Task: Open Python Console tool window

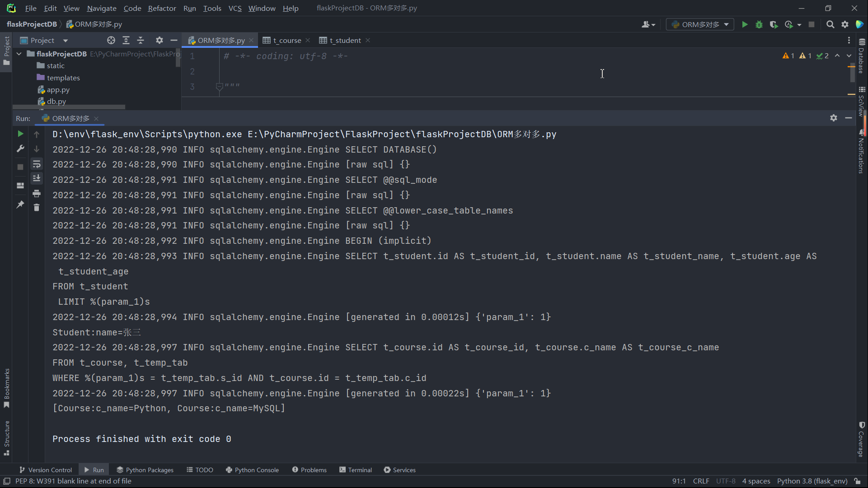Action: click(x=252, y=470)
